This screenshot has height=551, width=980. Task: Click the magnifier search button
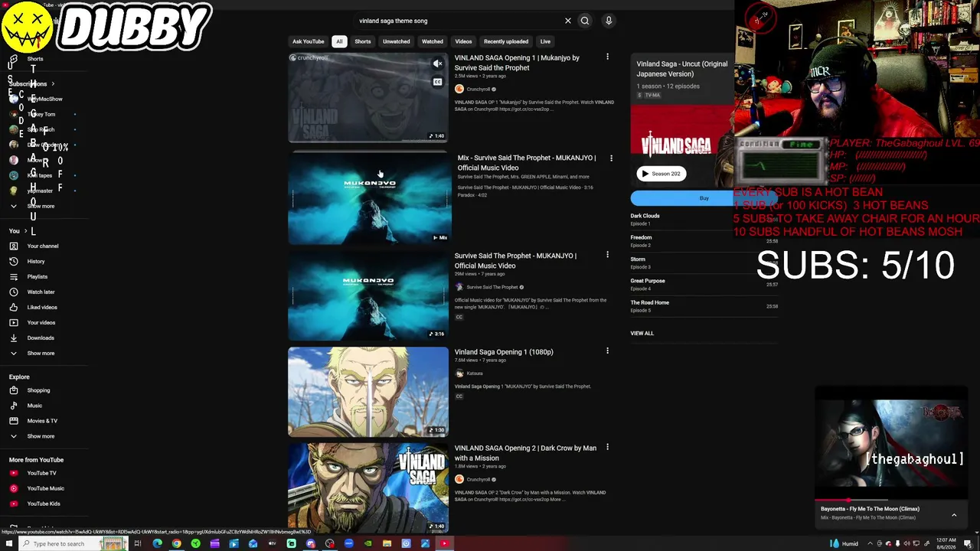(x=585, y=21)
